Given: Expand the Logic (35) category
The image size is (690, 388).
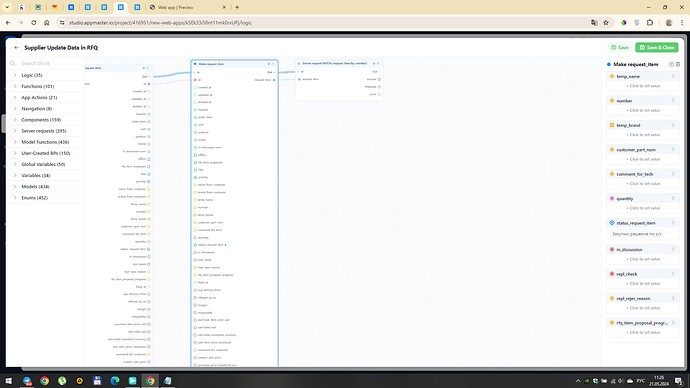Looking at the screenshot, I should point(32,75).
